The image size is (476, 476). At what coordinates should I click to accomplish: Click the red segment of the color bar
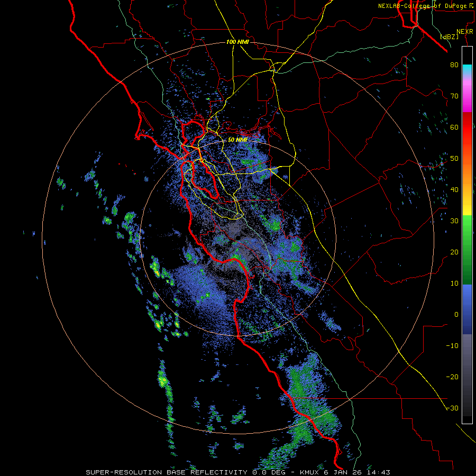(467, 127)
